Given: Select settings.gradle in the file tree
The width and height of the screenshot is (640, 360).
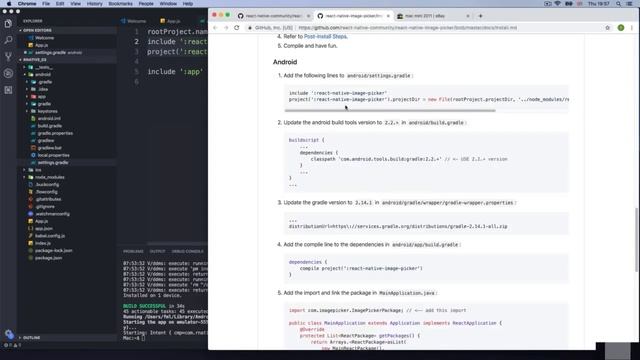Looking at the screenshot, I should [x=53, y=162].
